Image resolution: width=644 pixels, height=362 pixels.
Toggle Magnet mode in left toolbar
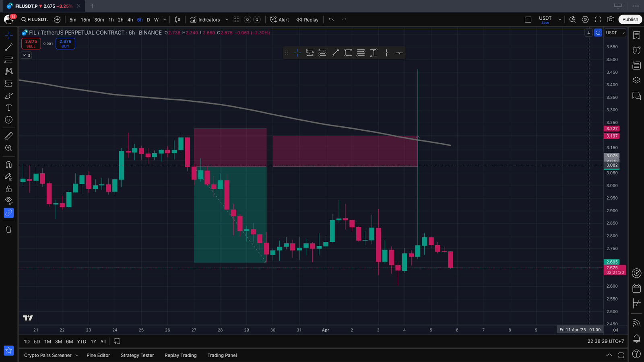click(8, 165)
